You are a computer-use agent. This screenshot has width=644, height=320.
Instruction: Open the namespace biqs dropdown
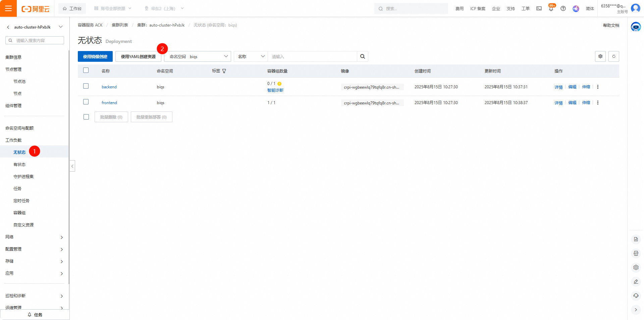point(198,56)
